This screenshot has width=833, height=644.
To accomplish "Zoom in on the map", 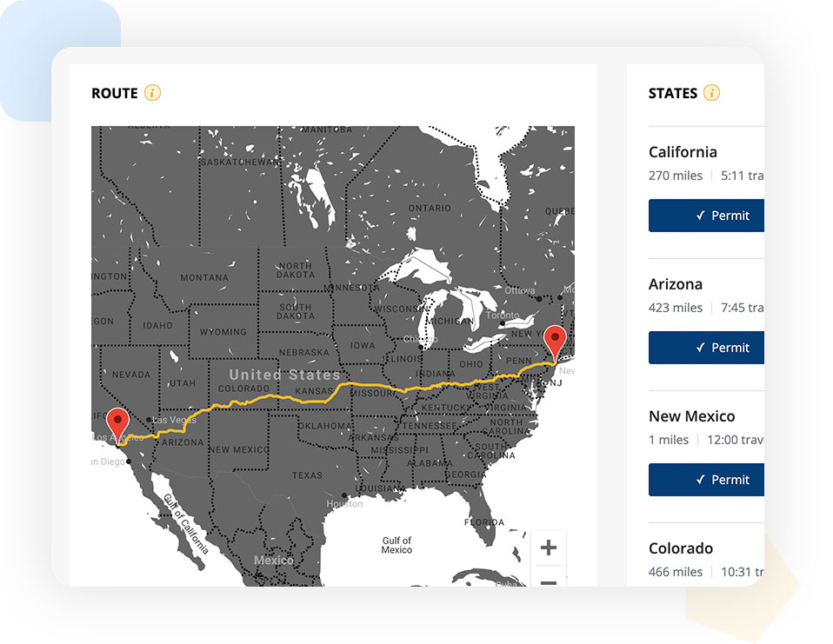I will point(549,548).
